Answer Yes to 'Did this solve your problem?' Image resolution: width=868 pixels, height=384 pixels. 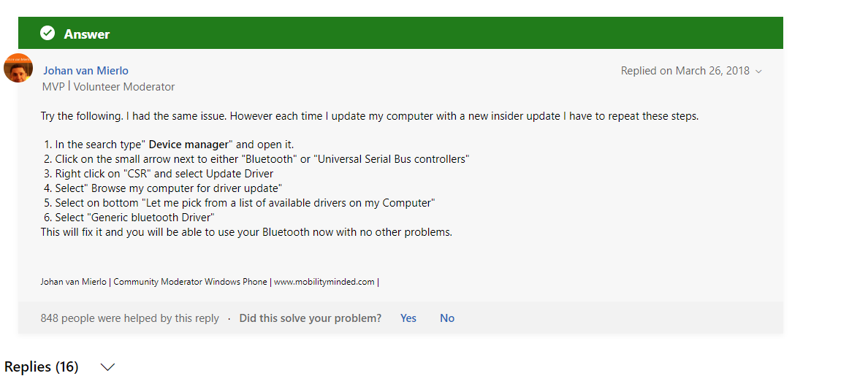(x=408, y=318)
